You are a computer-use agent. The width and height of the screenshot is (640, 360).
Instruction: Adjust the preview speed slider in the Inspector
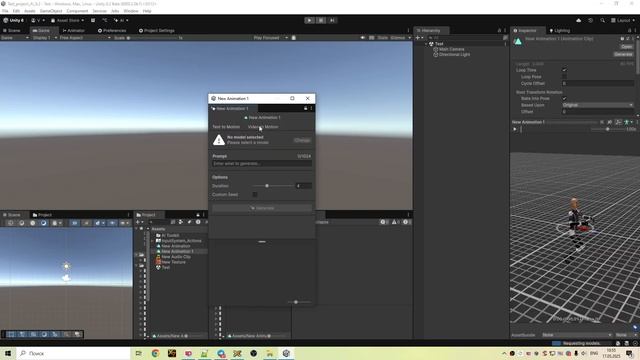pos(607,129)
